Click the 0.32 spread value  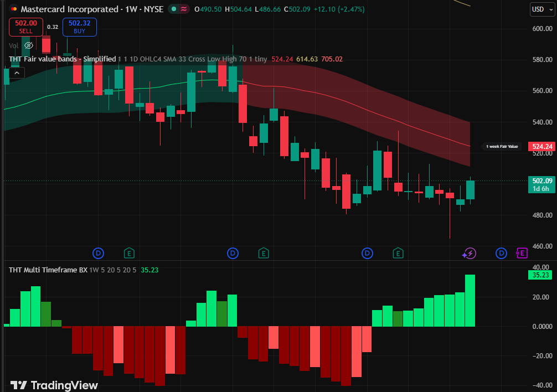53,27
